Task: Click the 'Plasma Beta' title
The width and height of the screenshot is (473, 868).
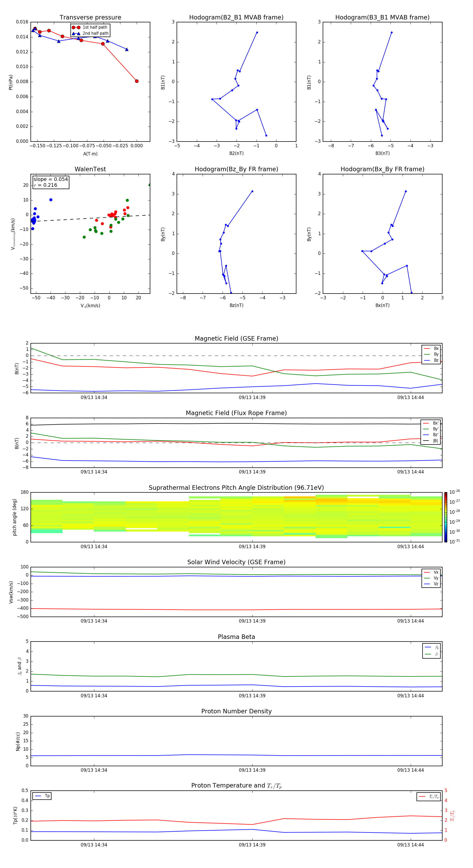Action: (x=236, y=637)
